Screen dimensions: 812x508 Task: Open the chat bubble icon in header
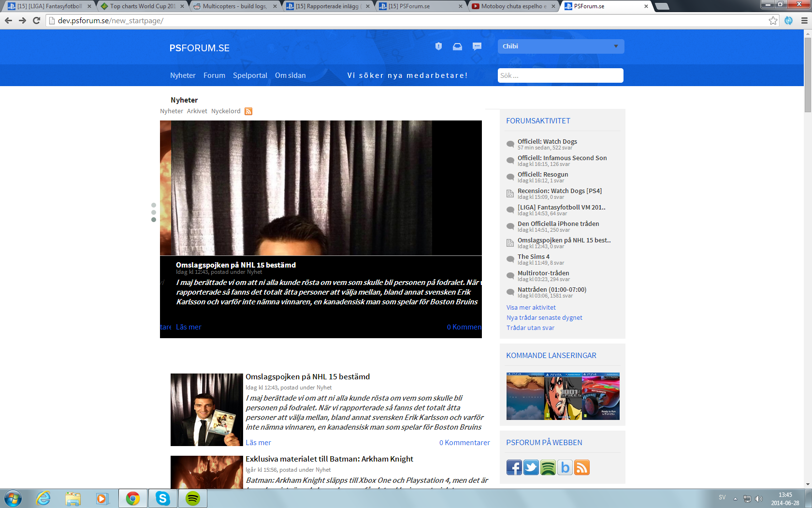pos(477,46)
